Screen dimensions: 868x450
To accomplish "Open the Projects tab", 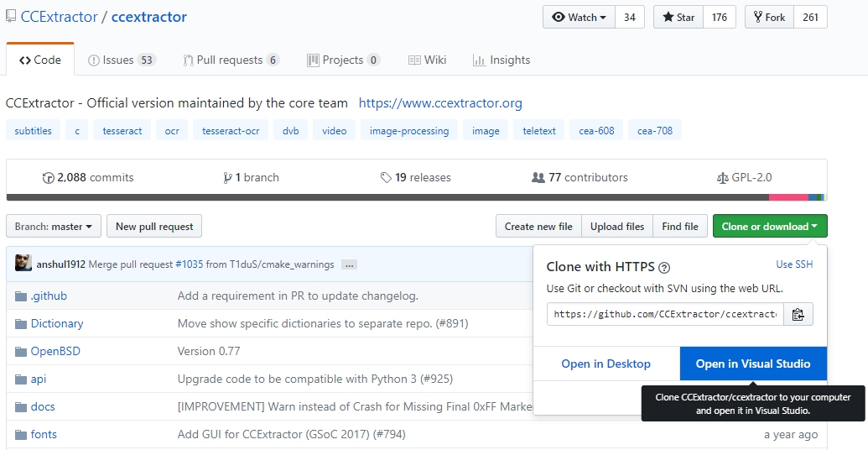I will [343, 60].
